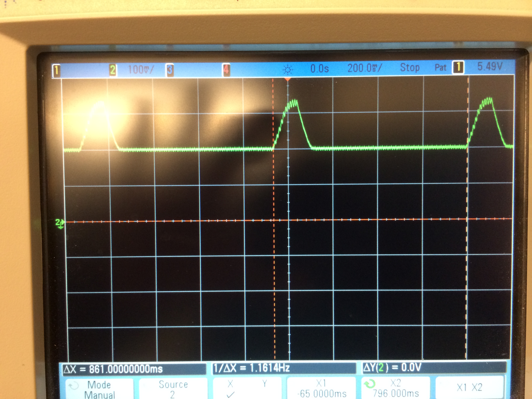The image size is (532, 399).
Task: Select the X cursor option
Action: [x=230, y=389]
